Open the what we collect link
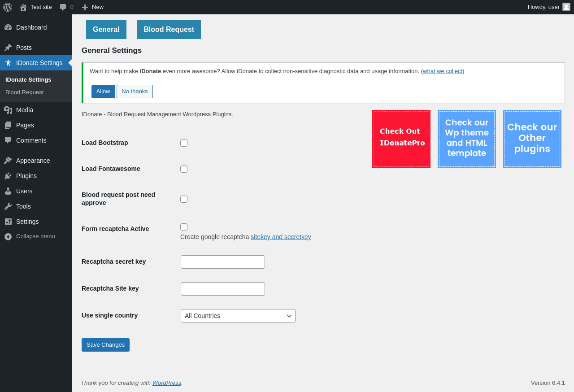Screen dimensions: 574x392 pyautogui.click(x=443, y=71)
